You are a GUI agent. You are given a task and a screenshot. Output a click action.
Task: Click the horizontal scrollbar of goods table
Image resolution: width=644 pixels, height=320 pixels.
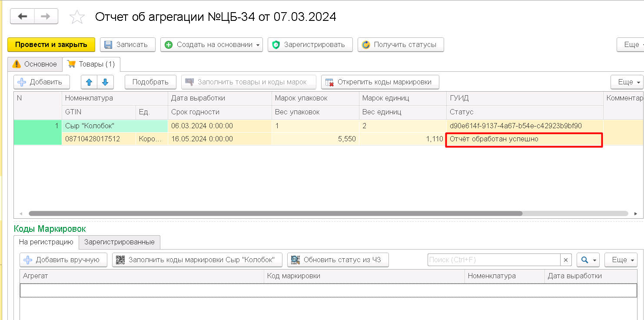pyautogui.click(x=276, y=214)
